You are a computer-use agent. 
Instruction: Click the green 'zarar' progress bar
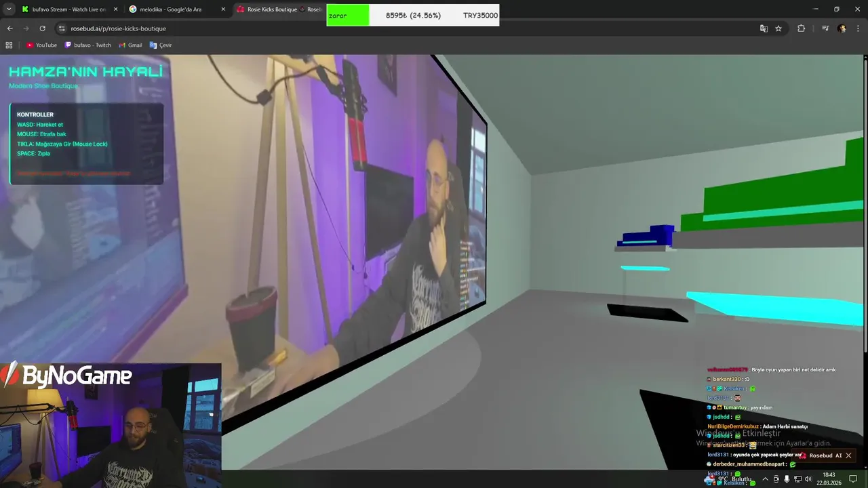(x=348, y=15)
